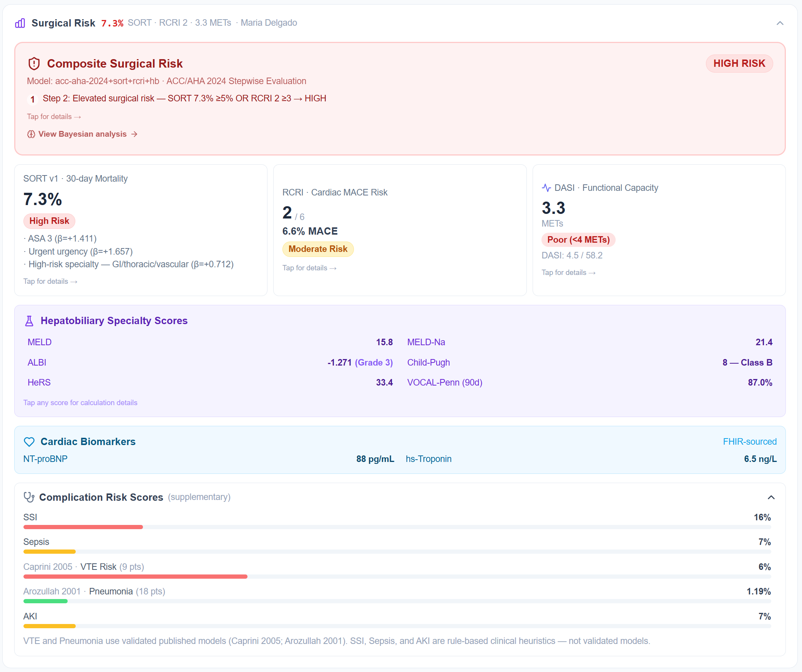
Task: Click the HIGH RISK badge
Action: point(739,64)
